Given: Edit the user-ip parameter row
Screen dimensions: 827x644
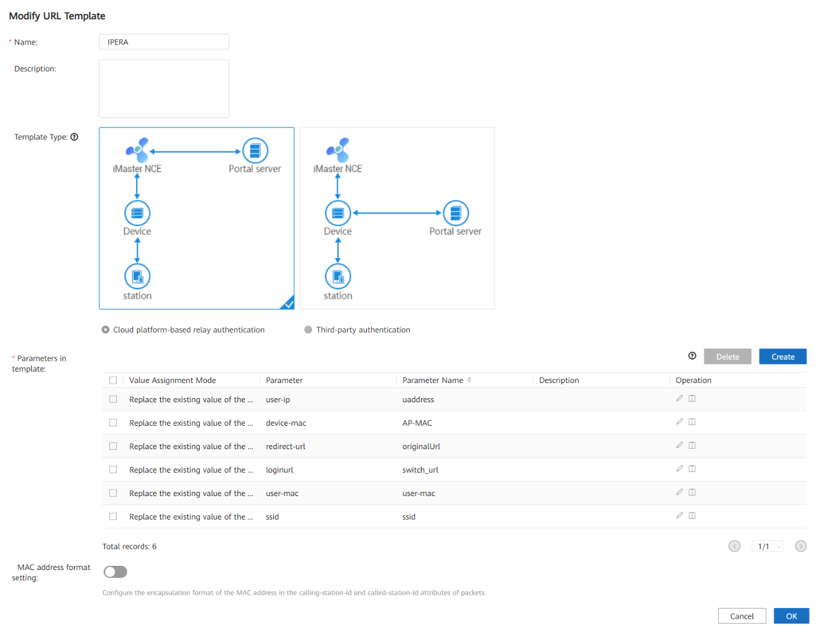Looking at the screenshot, I should (680, 399).
